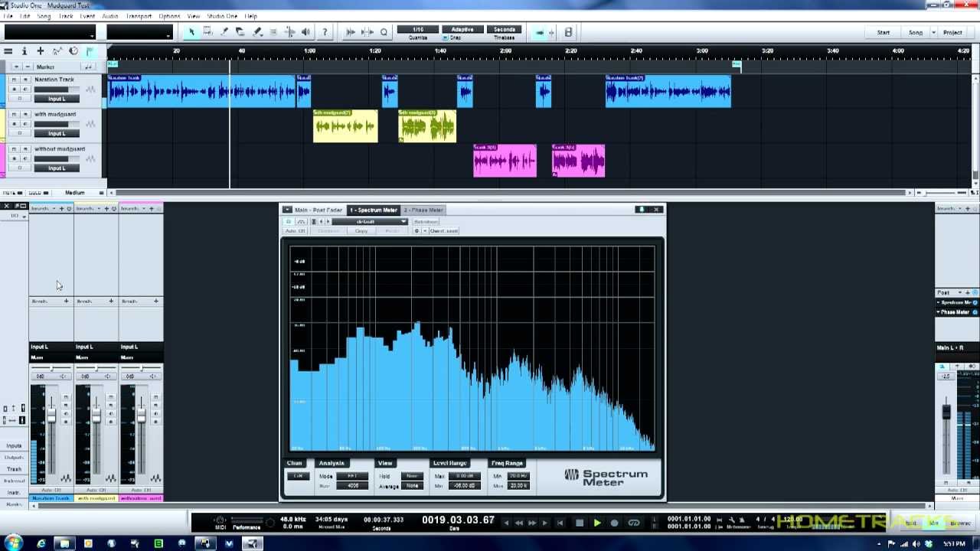Select the first yellow with mudguard clip
Image resolution: width=980 pixels, height=551 pixels.
tap(345, 126)
